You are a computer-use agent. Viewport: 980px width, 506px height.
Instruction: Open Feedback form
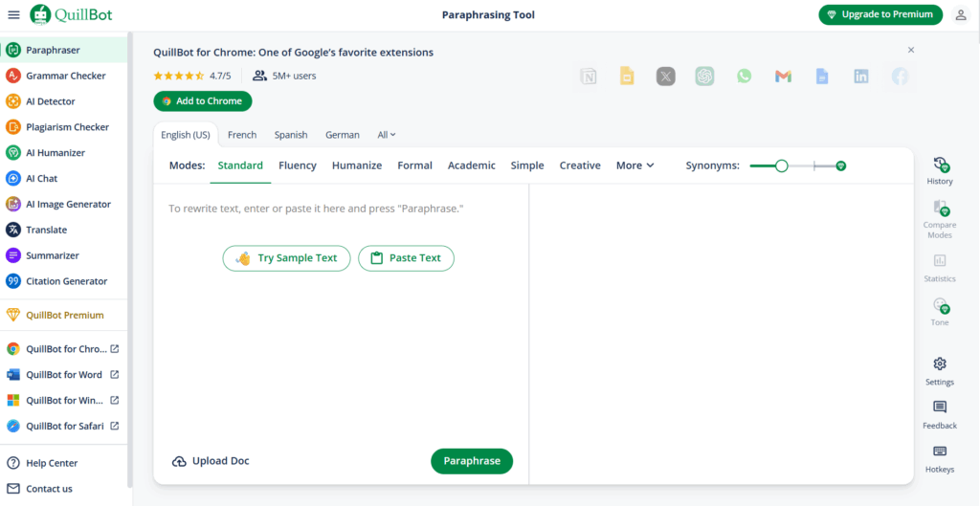tap(940, 415)
